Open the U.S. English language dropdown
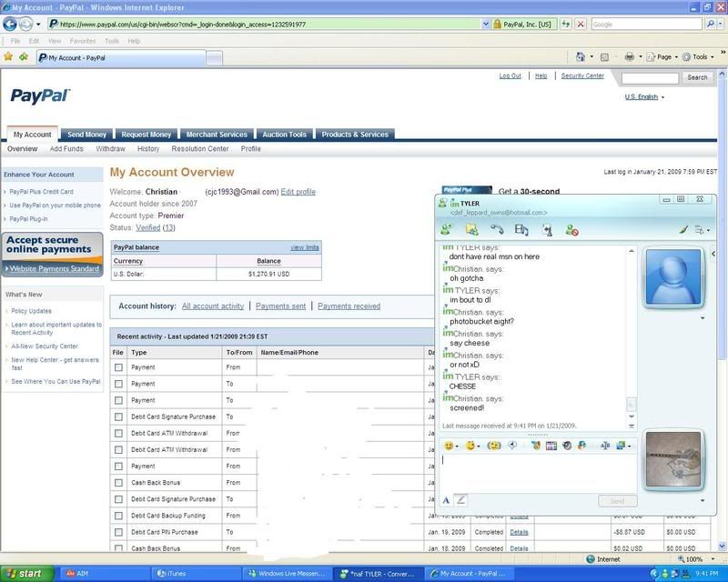The width and height of the screenshot is (728, 582). click(644, 96)
